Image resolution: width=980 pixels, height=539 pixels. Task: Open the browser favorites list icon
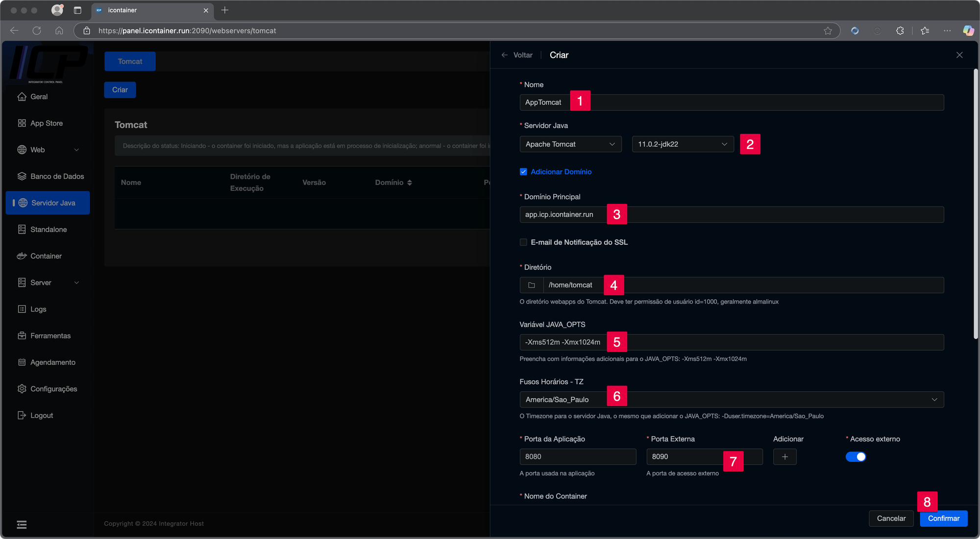tap(925, 30)
